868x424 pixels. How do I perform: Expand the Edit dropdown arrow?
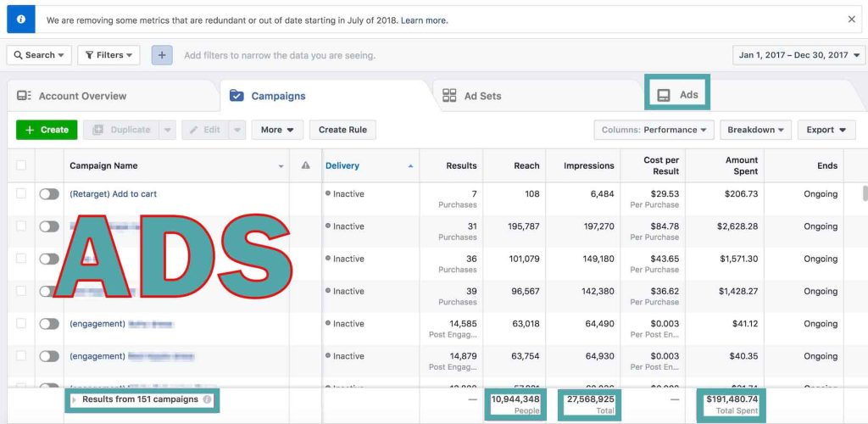point(236,130)
